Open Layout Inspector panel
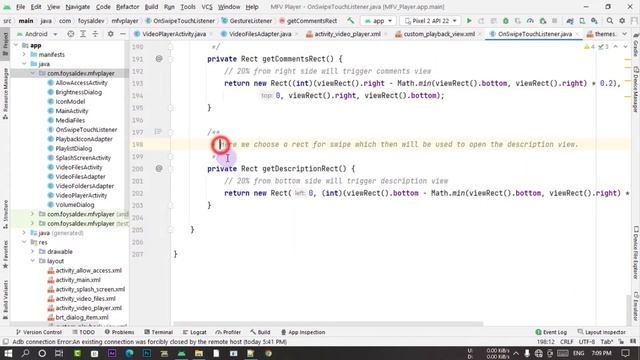The width and height of the screenshot is (640, 360). coord(602,332)
